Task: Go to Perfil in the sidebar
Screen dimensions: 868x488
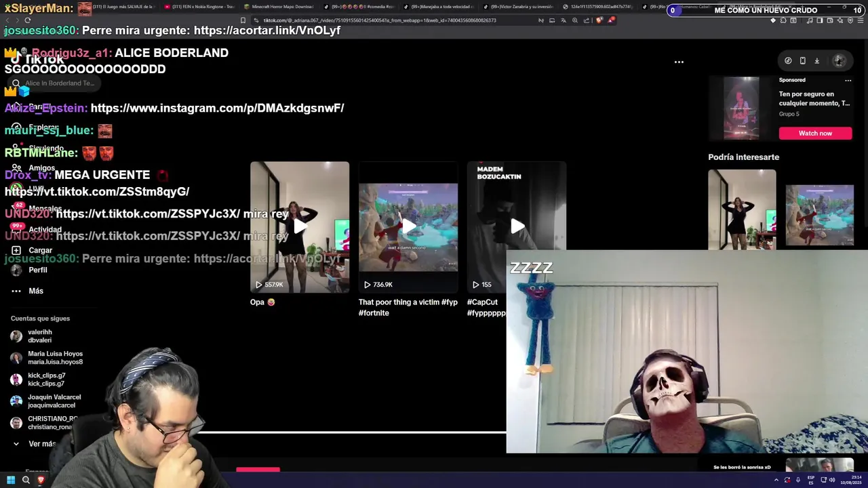Action: (x=38, y=270)
